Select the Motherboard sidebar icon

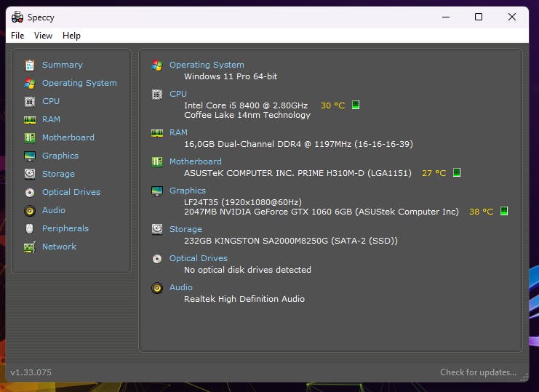(x=30, y=137)
